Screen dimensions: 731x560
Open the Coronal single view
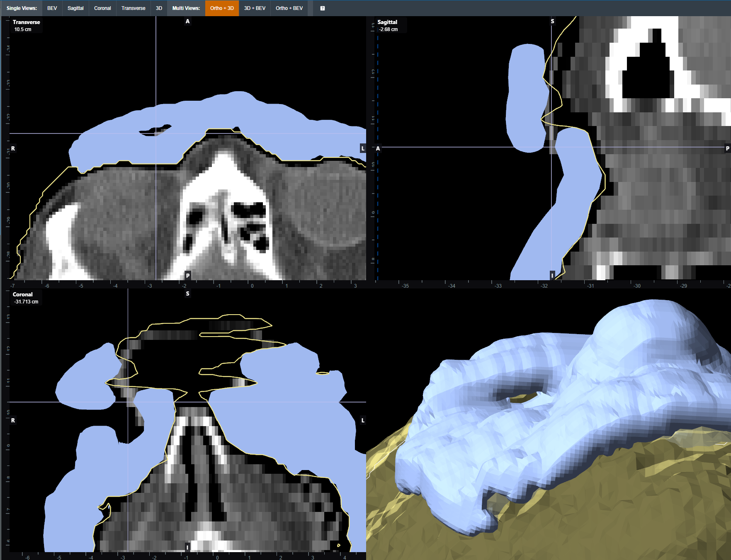(x=102, y=8)
